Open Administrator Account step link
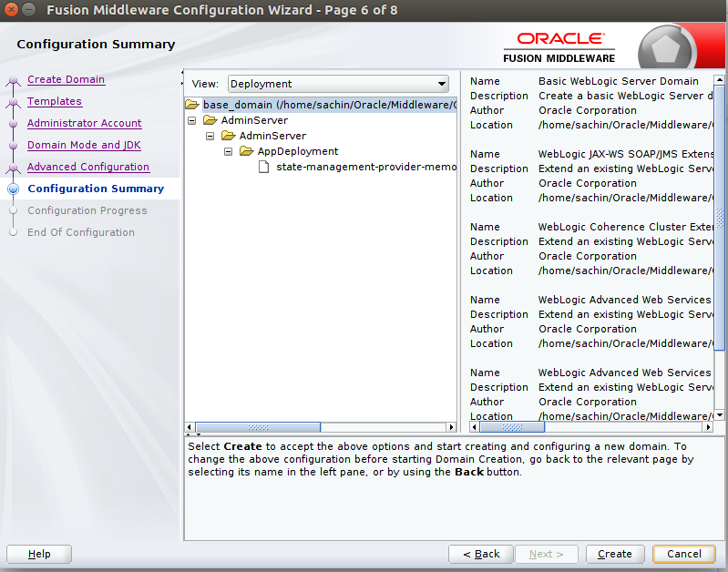The image size is (728, 572). tap(85, 123)
